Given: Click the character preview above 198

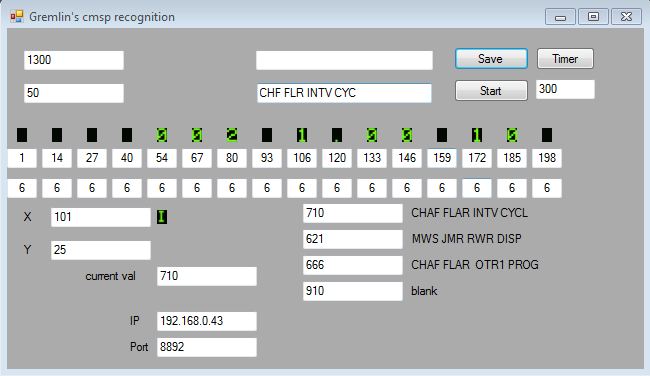Looking at the screenshot, I should [547, 135].
